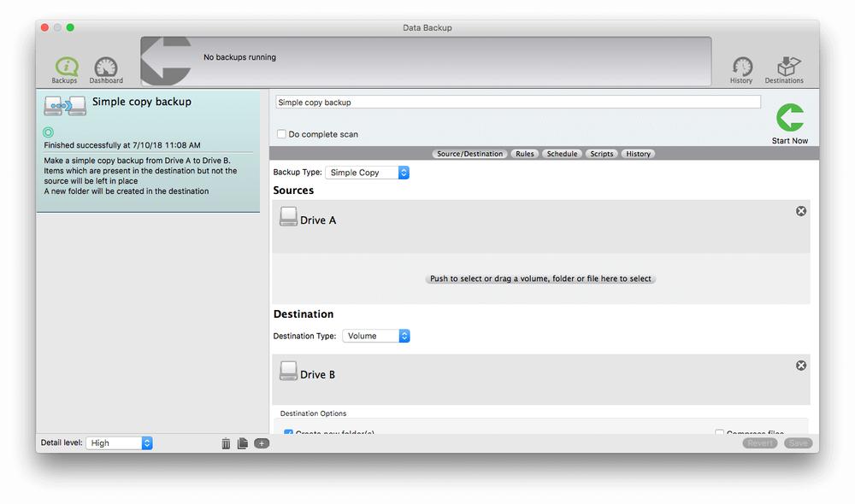Screen dimensions: 855x504
Task: Enable the Do complete scan checkbox
Action: tap(281, 134)
